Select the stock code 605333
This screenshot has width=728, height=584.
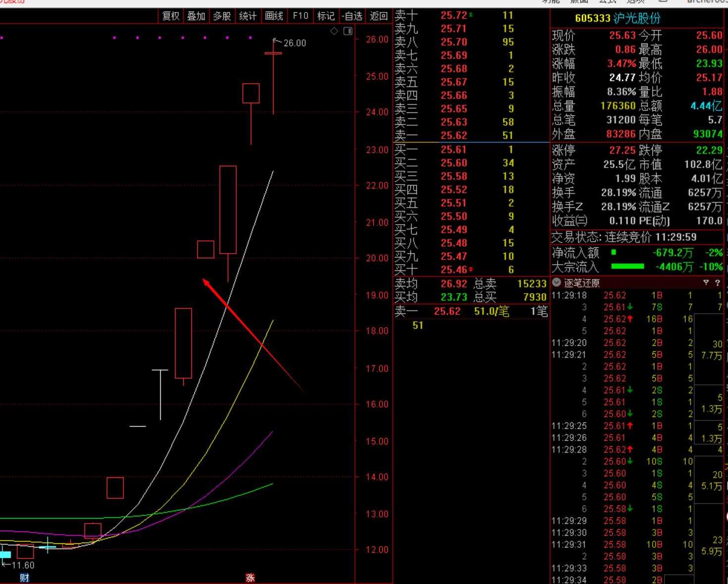(592, 19)
